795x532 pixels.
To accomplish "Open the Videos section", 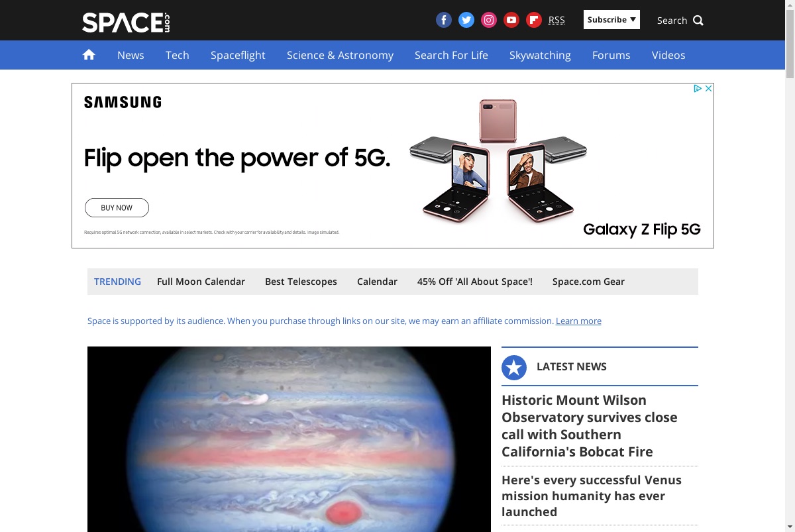I will [x=668, y=55].
